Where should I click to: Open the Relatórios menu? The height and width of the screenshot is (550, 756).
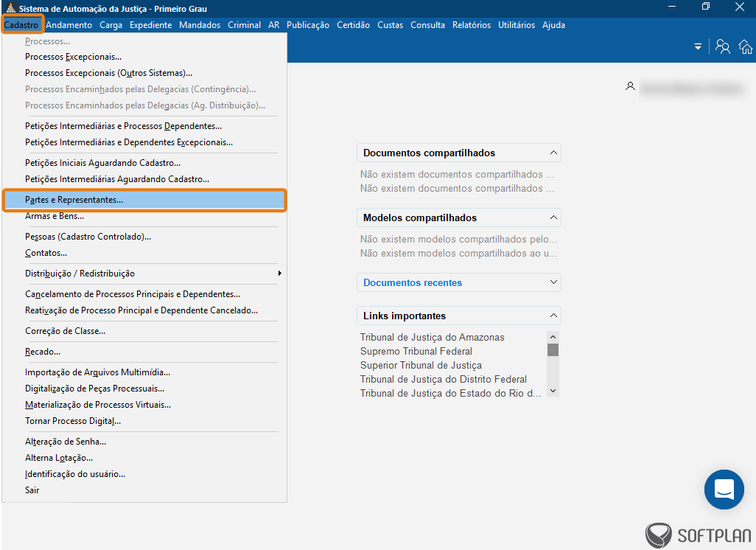coord(471,25)
